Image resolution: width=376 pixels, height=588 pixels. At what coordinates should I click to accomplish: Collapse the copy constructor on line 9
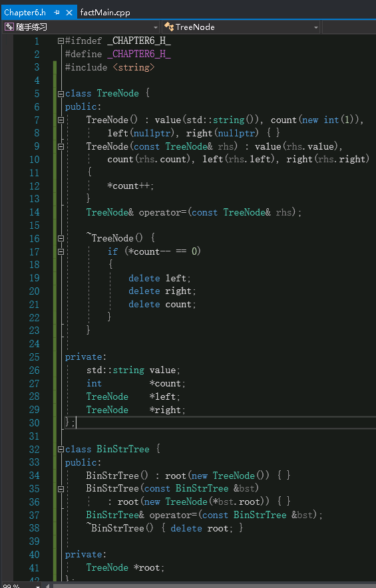61,146
